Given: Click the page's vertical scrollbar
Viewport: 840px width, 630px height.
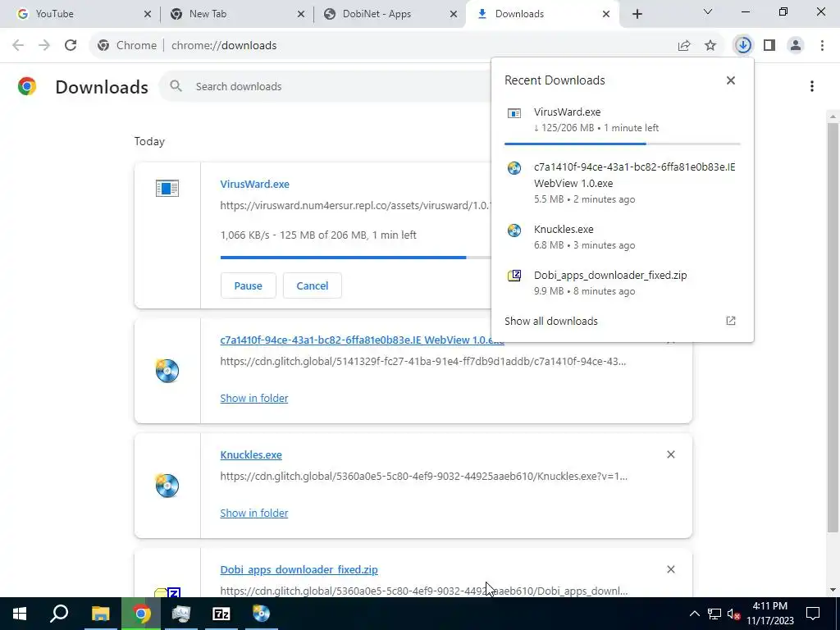Looking at the screenshot, I should (x=833, y=326).
